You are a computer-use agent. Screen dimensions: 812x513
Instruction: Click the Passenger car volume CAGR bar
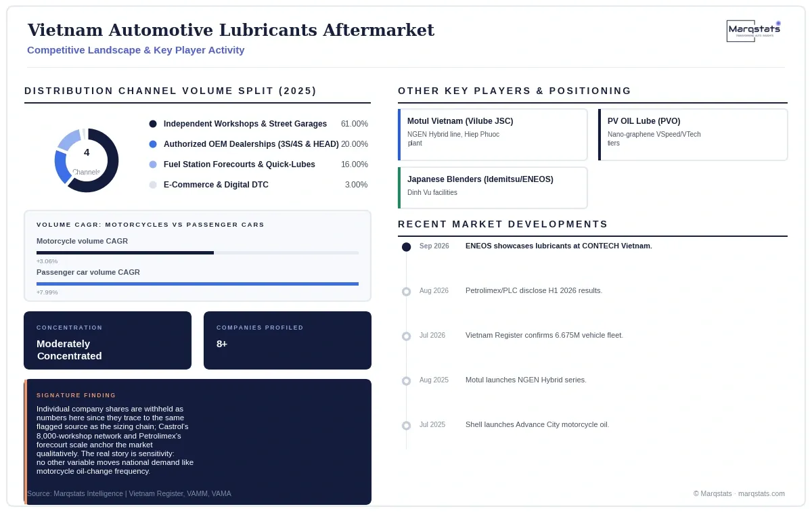(198, 284)
